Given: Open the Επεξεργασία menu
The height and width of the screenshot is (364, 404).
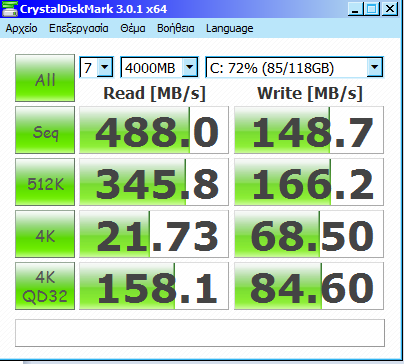Looking at the screenshot, I should click(x=79, y=28).
